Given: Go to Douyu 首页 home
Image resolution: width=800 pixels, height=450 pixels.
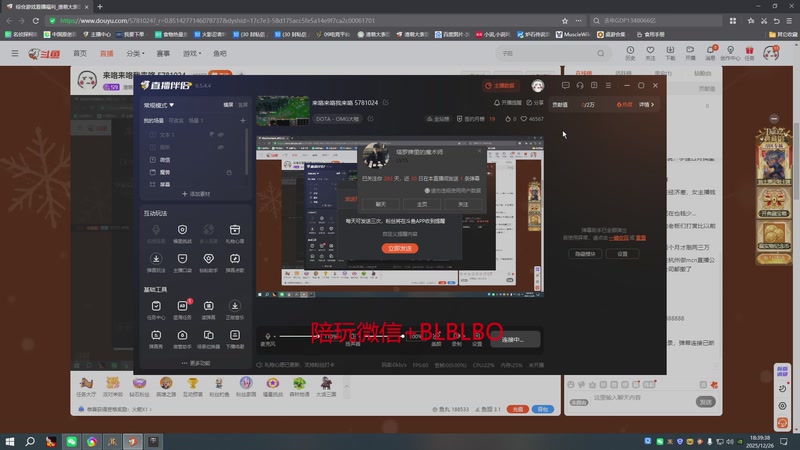Looking at the screenshot, I should tap(80, 53).
